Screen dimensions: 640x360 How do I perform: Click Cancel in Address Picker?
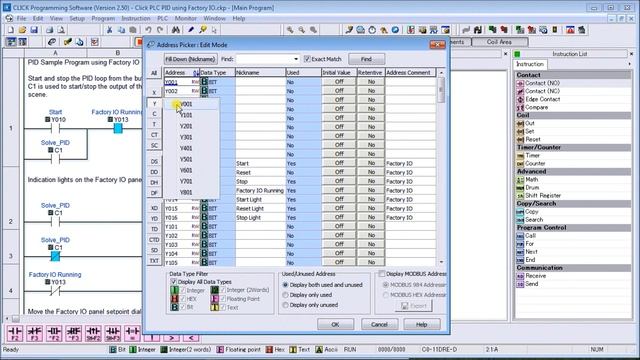379,324
